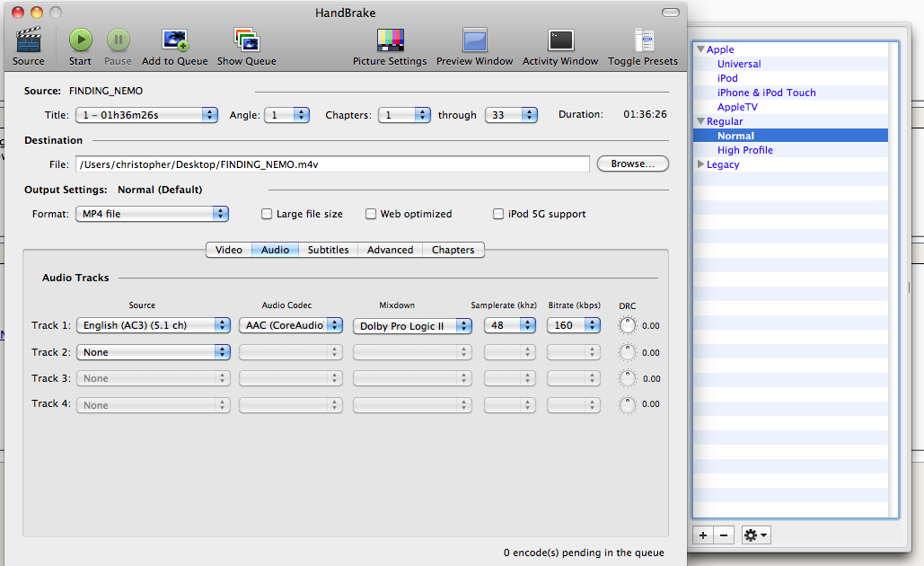924x566 pixels.
Task: Collapse the Regular presets group
Action: click(x=700, y=121)
